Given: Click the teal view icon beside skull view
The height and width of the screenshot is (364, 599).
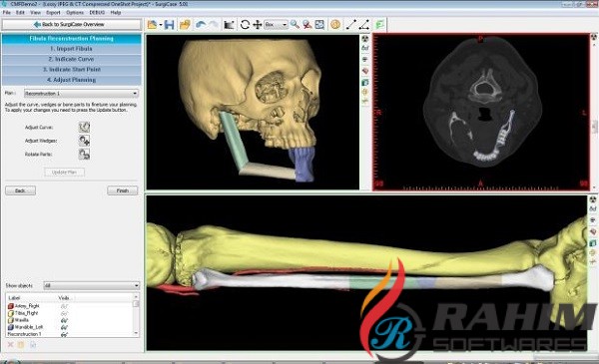Looking at the screenshot, I should [365, 82].
